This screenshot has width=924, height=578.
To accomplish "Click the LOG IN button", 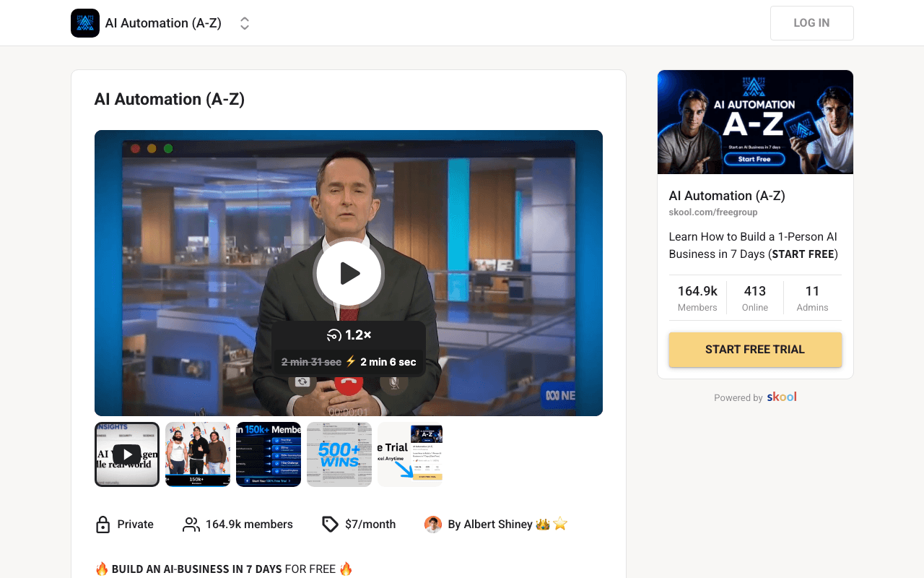I will click(811, 23).
